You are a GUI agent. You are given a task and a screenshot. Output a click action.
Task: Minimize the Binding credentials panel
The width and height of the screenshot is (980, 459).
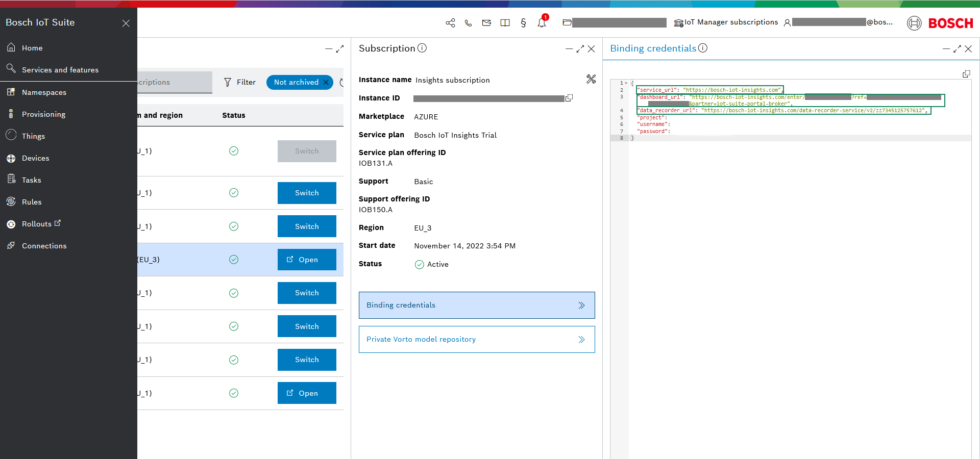point(946,49)
